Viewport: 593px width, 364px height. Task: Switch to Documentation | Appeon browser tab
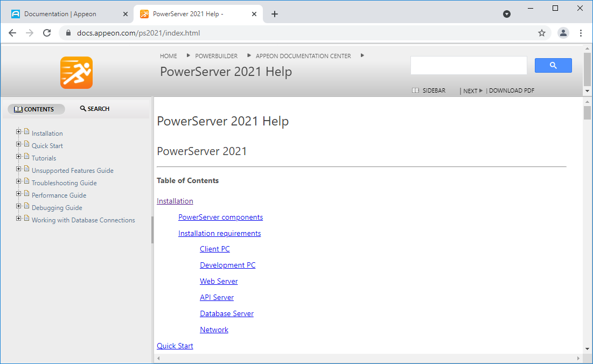coord(69,14)
